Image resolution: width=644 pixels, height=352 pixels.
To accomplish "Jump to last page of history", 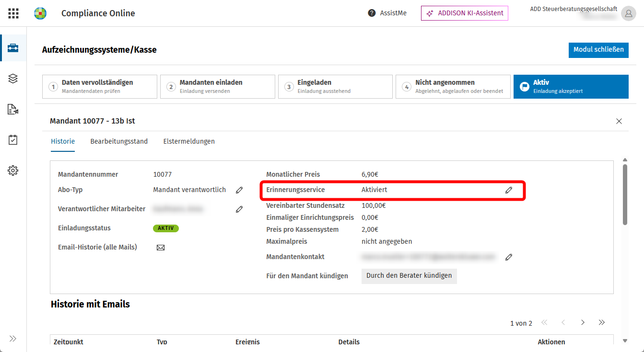I will 602,323.
